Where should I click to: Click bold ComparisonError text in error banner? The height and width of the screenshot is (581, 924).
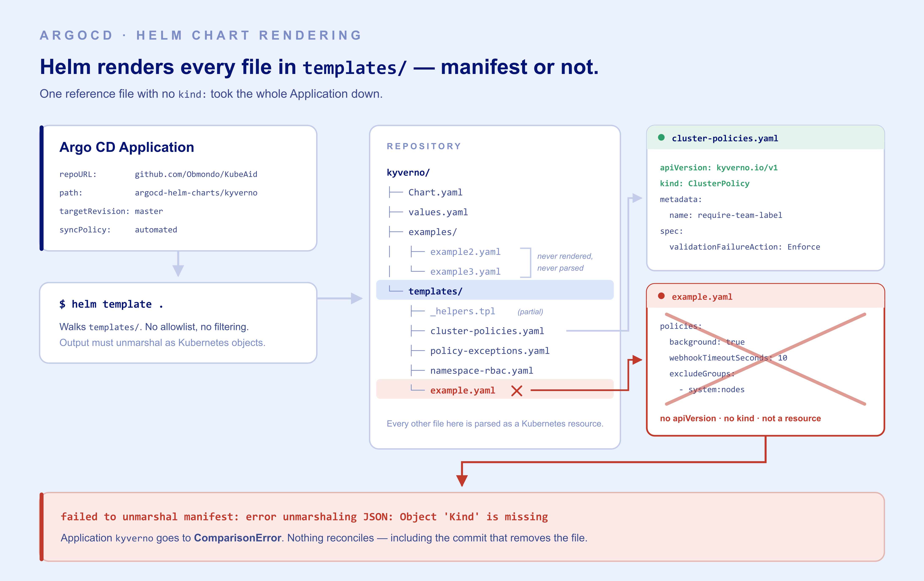coord(238,538)
